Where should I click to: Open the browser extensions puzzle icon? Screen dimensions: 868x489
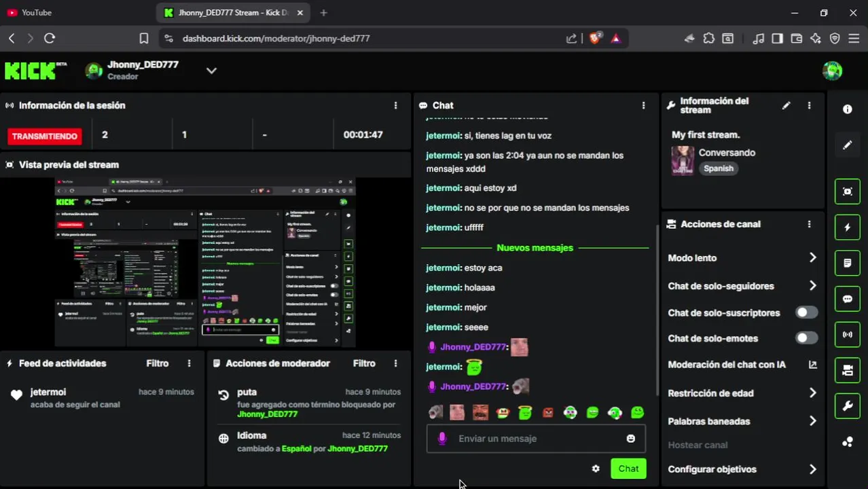coord(709,39)
